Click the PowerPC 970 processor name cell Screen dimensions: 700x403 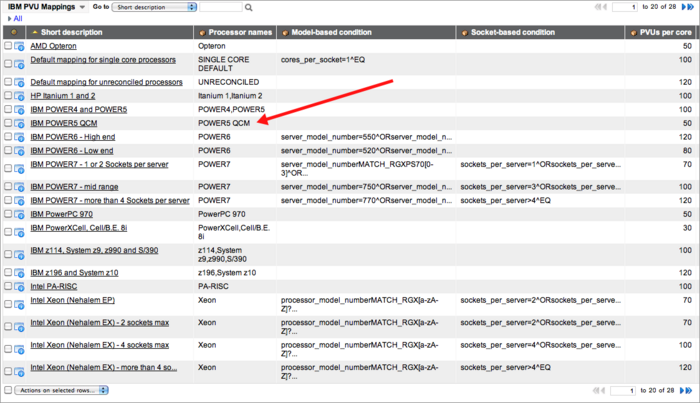pos(221,214)
